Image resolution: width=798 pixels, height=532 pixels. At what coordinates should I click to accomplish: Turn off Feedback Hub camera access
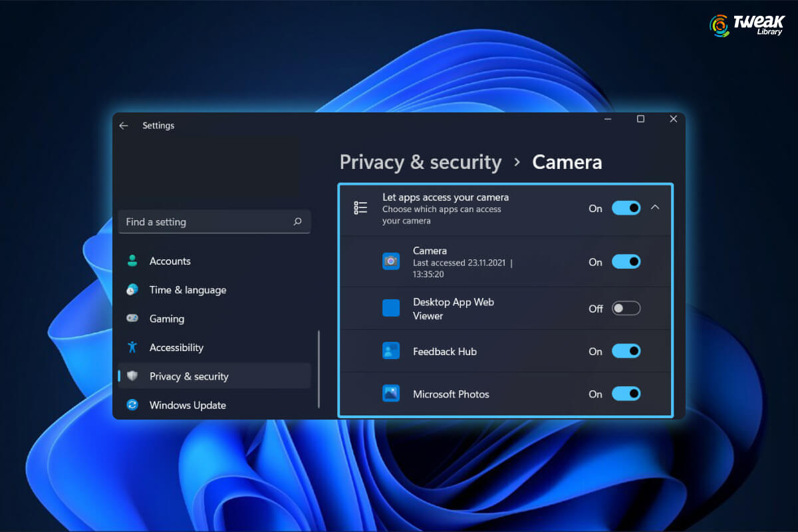point(625,351)
